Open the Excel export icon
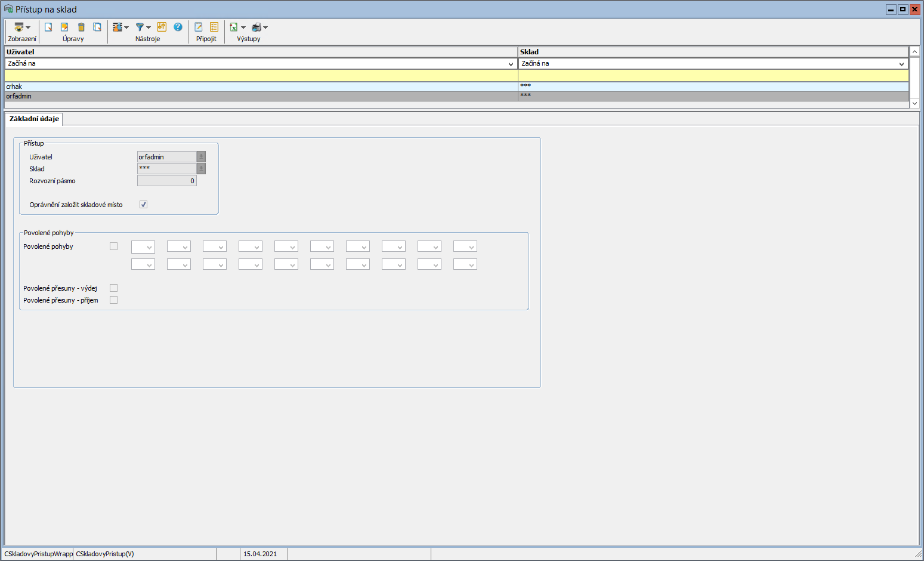The image size is (924, 561). point(234,27)
